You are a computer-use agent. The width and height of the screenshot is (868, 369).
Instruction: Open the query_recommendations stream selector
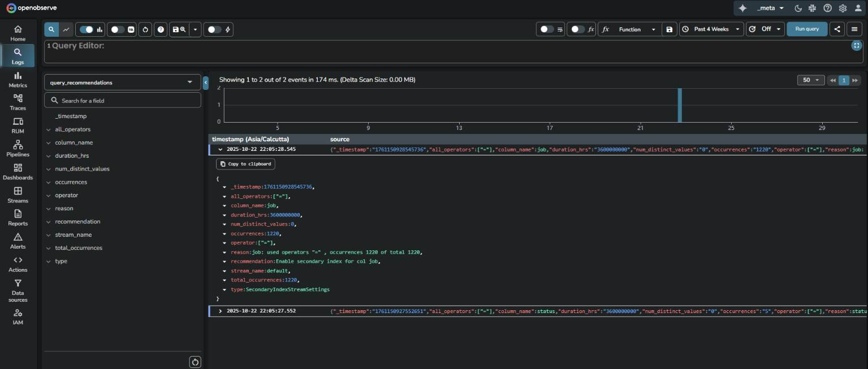tap(122, 82)
